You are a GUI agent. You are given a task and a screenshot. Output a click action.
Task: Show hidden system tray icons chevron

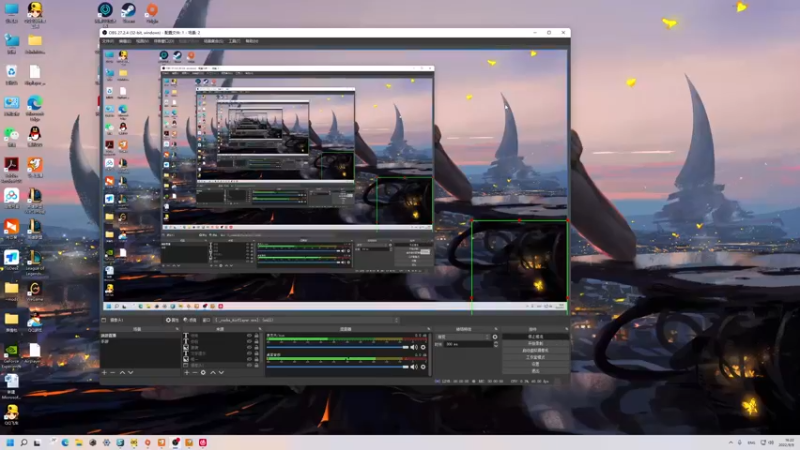pyautogui.click(x=731, y=442)
